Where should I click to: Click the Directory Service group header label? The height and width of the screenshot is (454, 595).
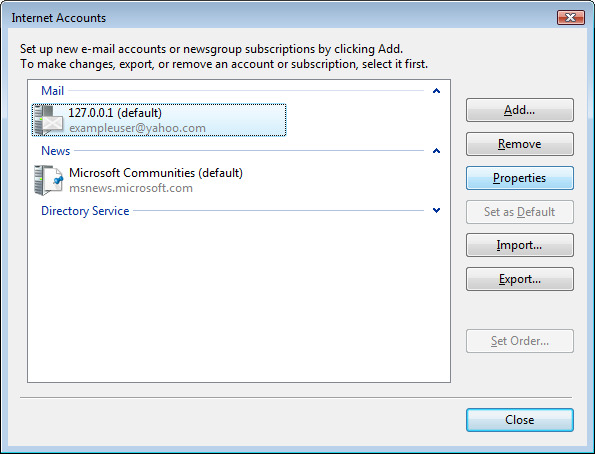coord(85,211)
